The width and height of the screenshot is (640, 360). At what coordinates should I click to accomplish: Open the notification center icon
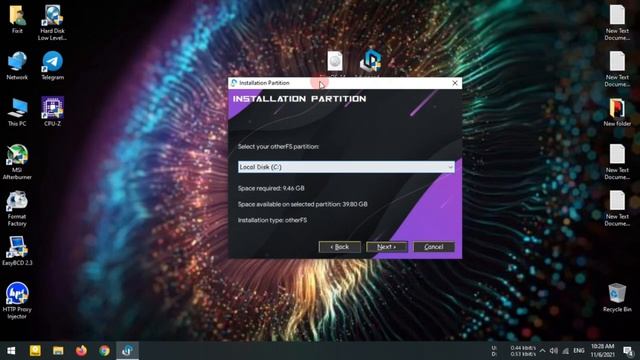coord(629,351)
